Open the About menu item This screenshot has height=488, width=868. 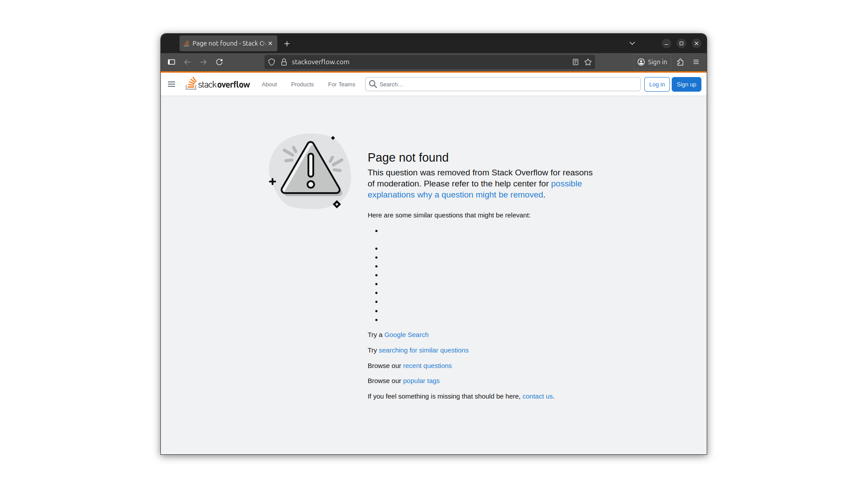[x=269, y=85]
